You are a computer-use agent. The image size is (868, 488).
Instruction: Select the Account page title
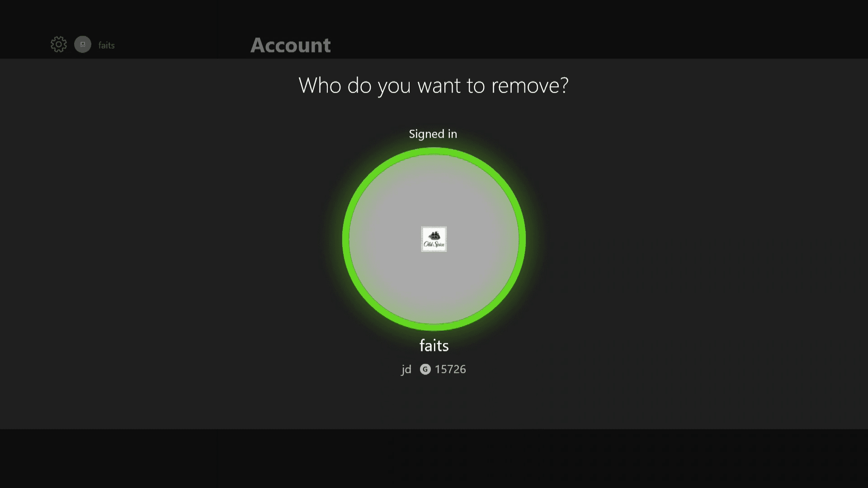pos(291,45)
